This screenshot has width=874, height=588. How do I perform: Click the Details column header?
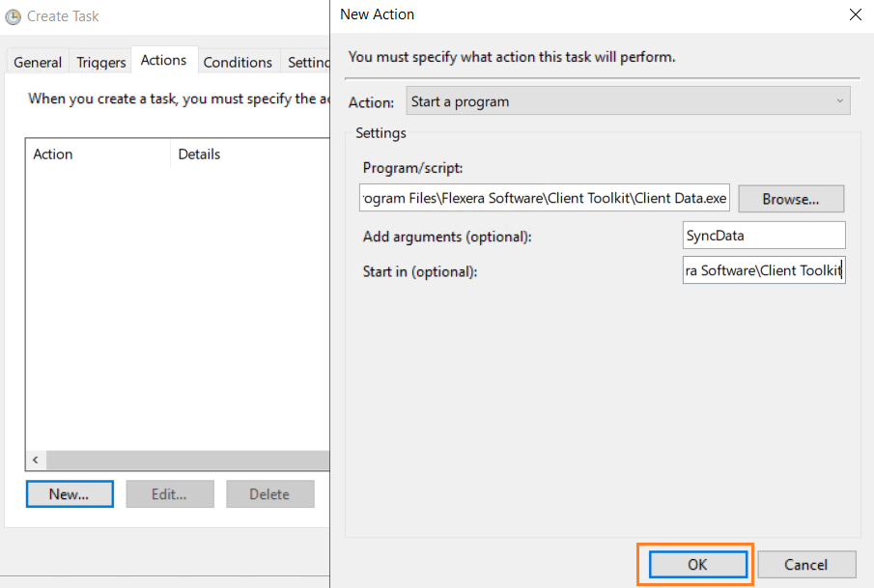point(200,154)
